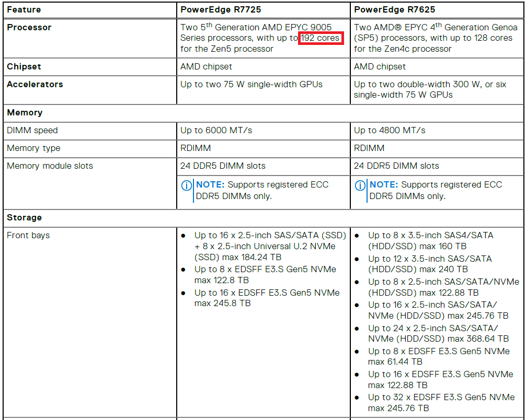Screen dimensions: 526x420
Task: Click '+ 8 x 2.5-inch Universal U.2 NVMe'
Action: [x=265, y=247]
